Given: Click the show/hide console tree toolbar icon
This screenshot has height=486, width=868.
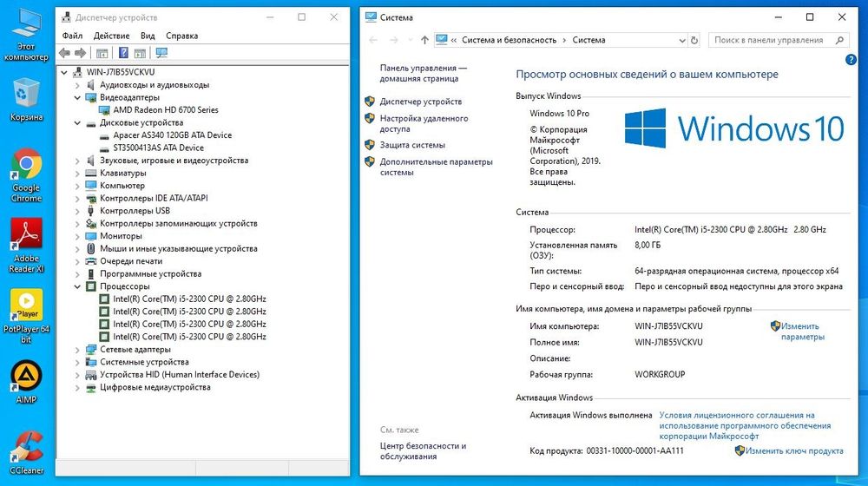Looking at the screenshot, I should (x=102, y=53).
